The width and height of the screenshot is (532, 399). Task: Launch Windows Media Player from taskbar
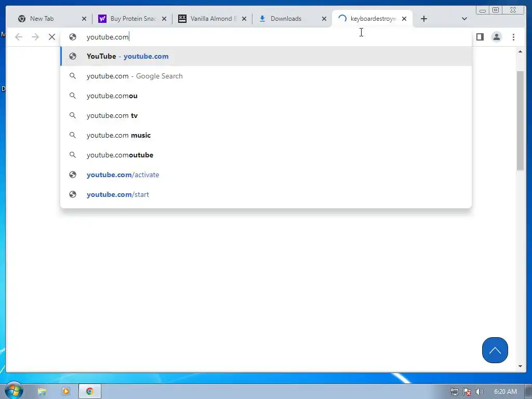tap(66, 392)
